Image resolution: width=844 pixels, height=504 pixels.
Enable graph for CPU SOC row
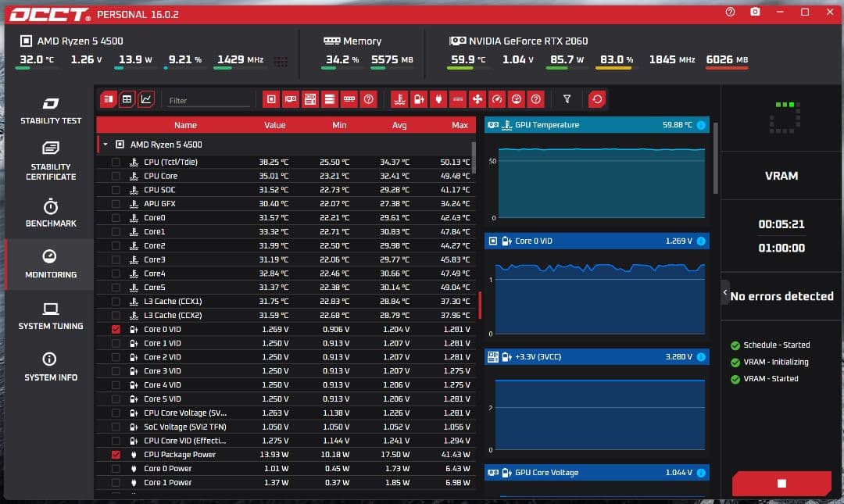(x=116, y=190)
